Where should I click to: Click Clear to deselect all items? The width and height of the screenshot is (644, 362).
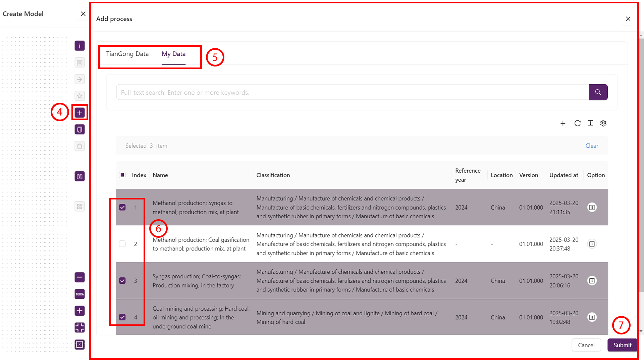pyautogui.click(x=592, y=146)
